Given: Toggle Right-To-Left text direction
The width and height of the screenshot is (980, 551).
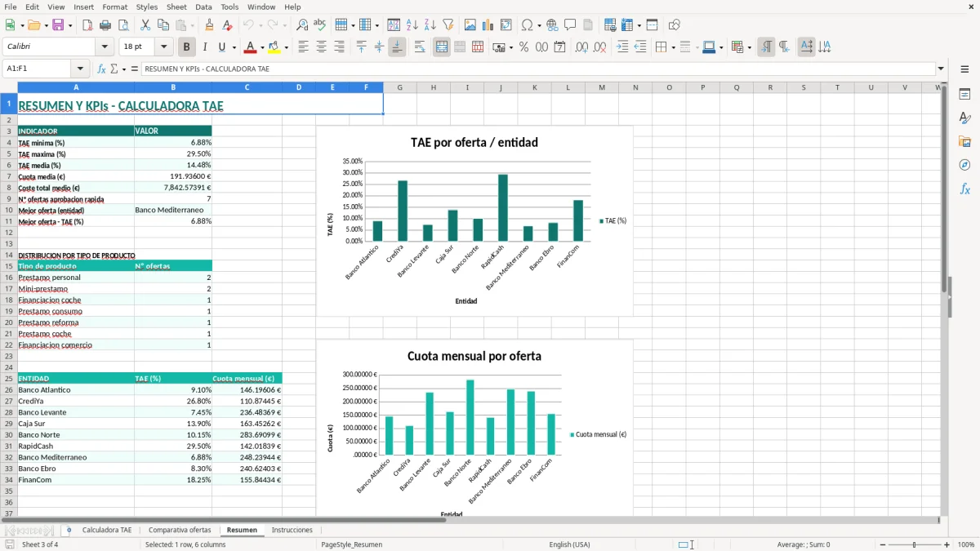Looking at the screenshot, I should 783,47.
